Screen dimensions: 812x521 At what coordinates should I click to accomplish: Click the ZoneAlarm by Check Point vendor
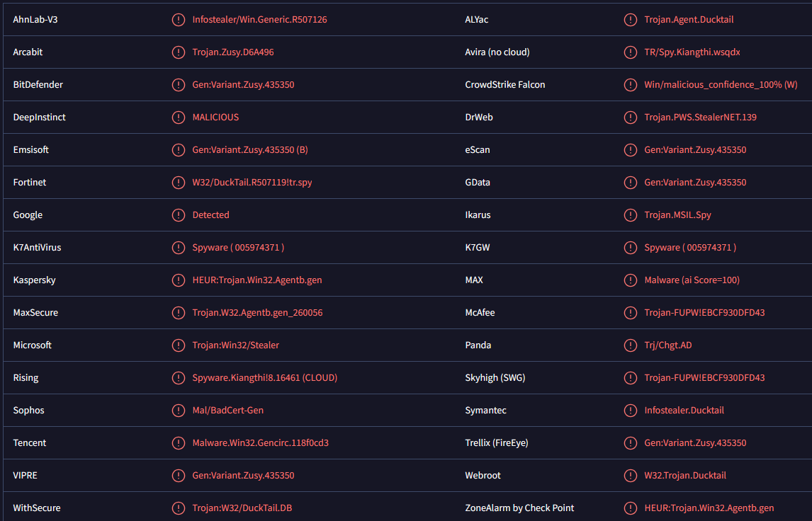click(519, 508)
